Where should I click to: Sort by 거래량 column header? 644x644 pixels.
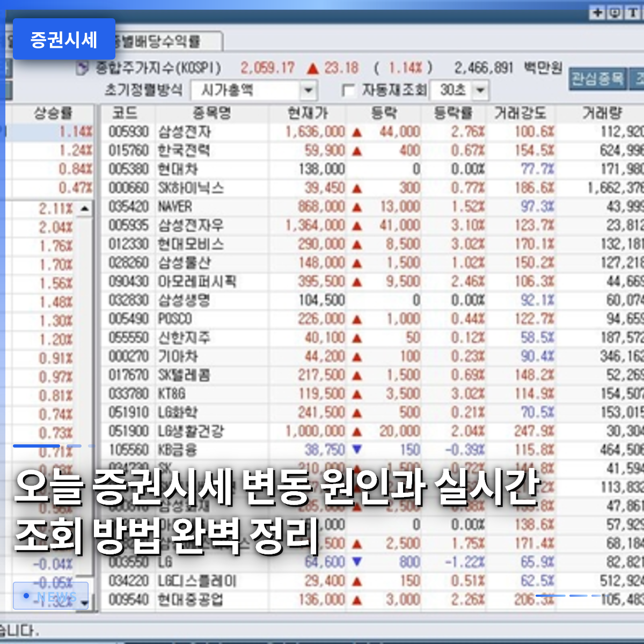tap(601, 113)
